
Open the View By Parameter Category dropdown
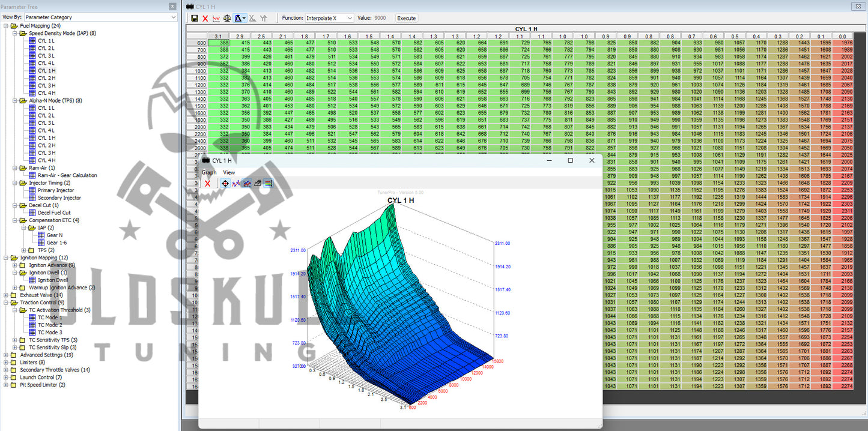pyautogui.click(x=100, y=17)
